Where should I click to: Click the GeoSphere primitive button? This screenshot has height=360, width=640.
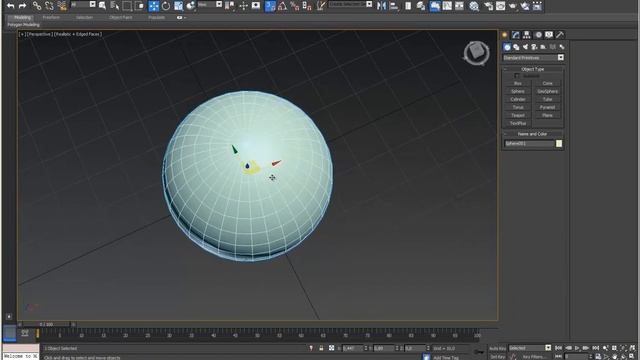[x=547, y=91]
